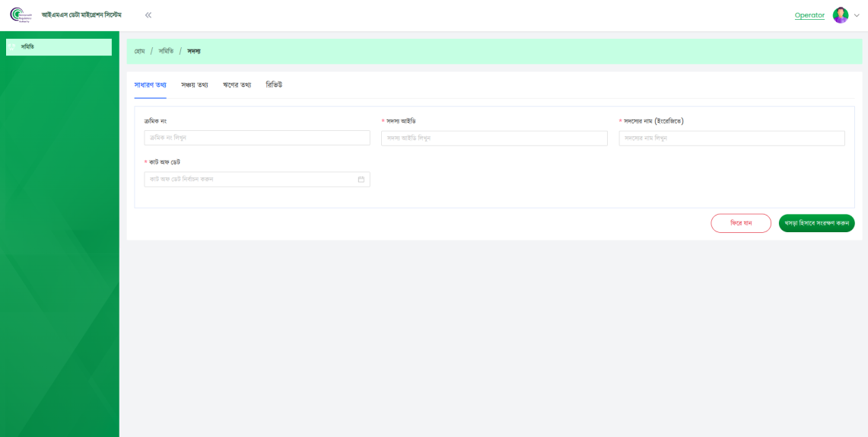The height and width of the screenshot is (437, 868).
Task: Open the কাট অফ ডেট date picker field
Action: (249, 180)
